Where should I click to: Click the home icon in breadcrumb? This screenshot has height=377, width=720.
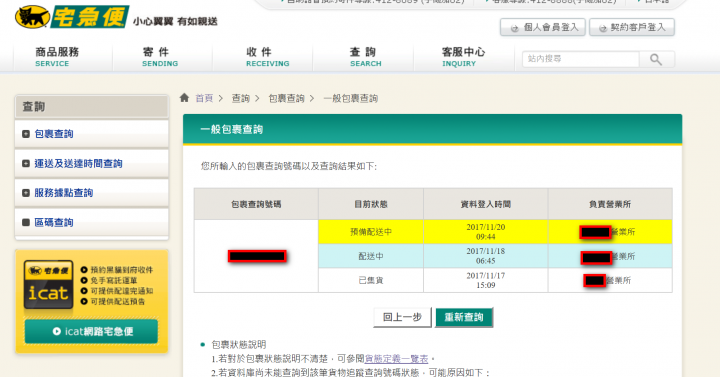point(184,98)
